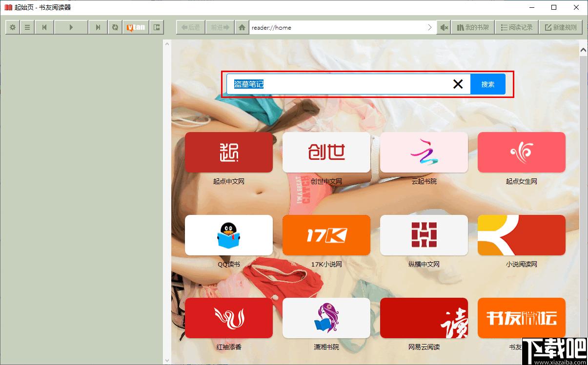Image resolution: width=588 pixels, height=365 pixels.
Task: Open 阅读记录 reading history
Action: (x=517, y=27)
